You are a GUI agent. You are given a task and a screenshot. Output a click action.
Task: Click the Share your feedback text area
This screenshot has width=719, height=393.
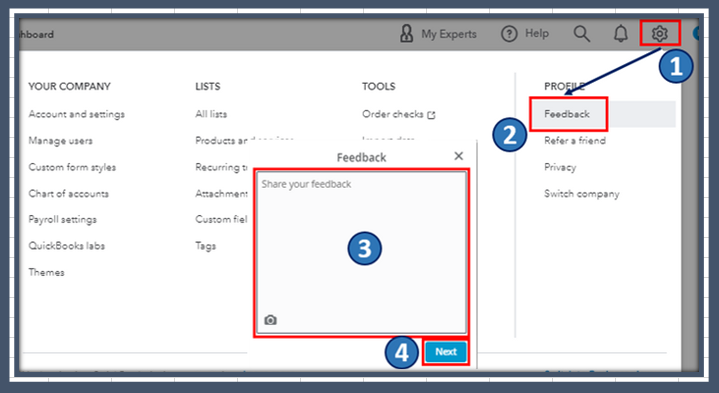coord(362,253)
